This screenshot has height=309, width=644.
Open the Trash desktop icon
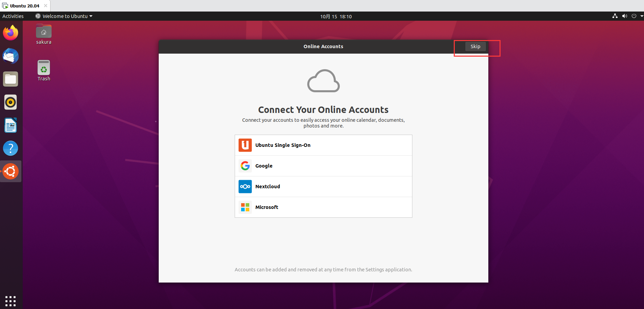pyautogui.click(x=44, y=71)
